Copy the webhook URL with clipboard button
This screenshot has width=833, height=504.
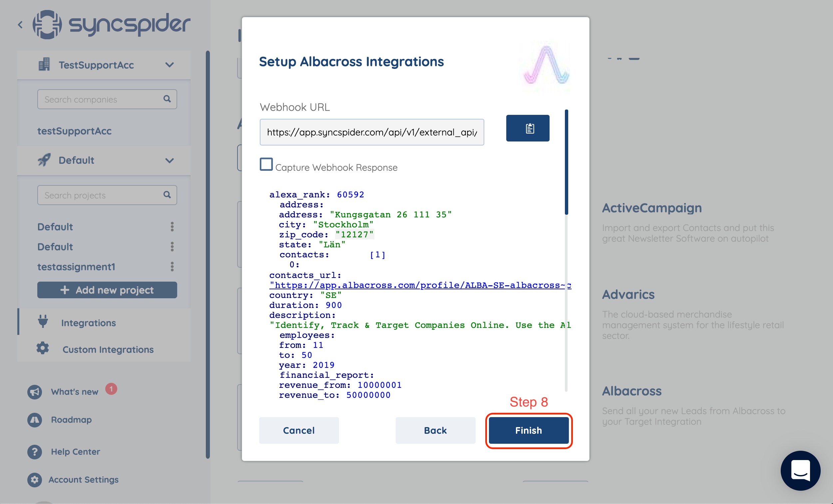point(527,128)
